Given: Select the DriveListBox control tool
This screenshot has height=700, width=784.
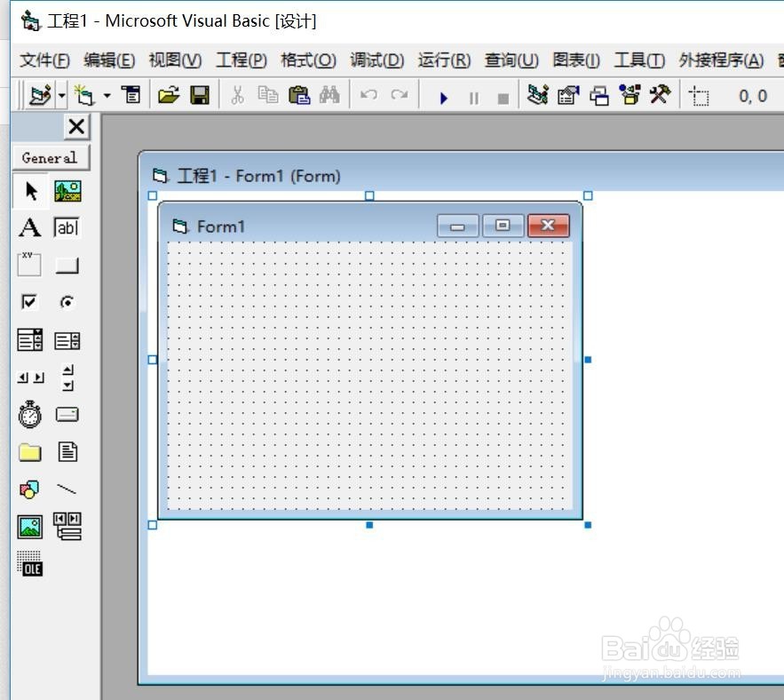Looking at the screenshot, I should 67,414.
